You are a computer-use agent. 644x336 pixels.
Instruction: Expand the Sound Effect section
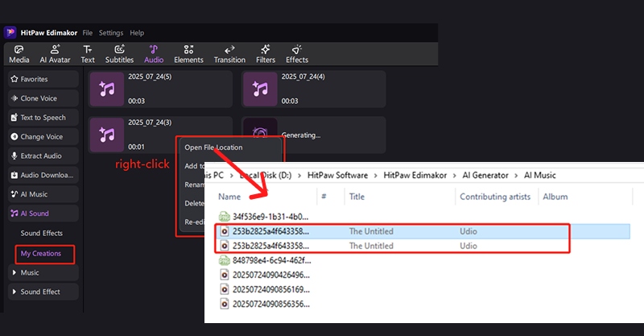[43, 292]
